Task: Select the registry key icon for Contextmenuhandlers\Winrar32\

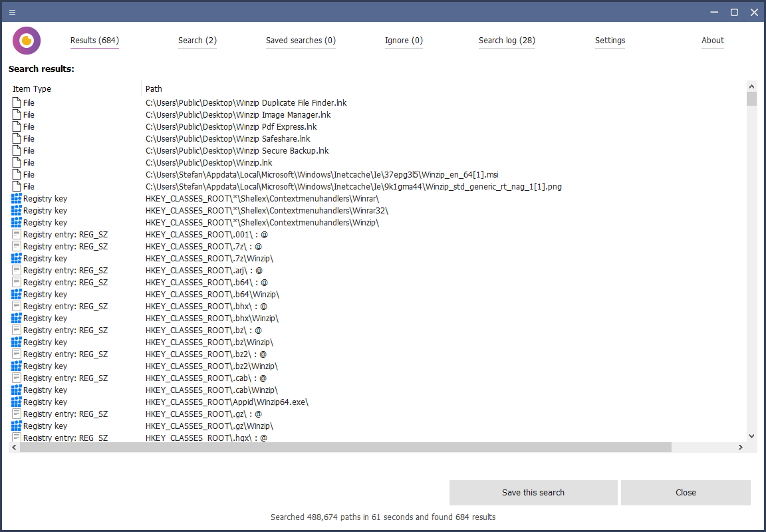Action: [17, 211]
